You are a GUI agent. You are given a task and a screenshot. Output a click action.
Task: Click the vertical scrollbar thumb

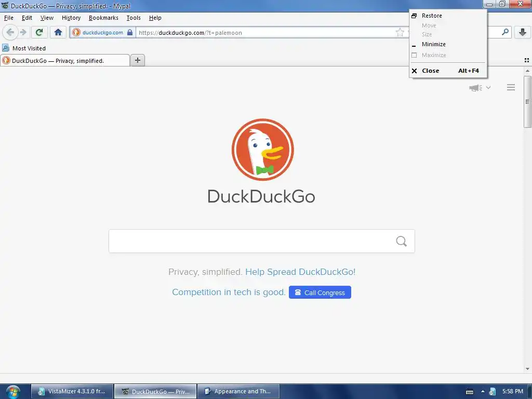[x=527, y=101]
